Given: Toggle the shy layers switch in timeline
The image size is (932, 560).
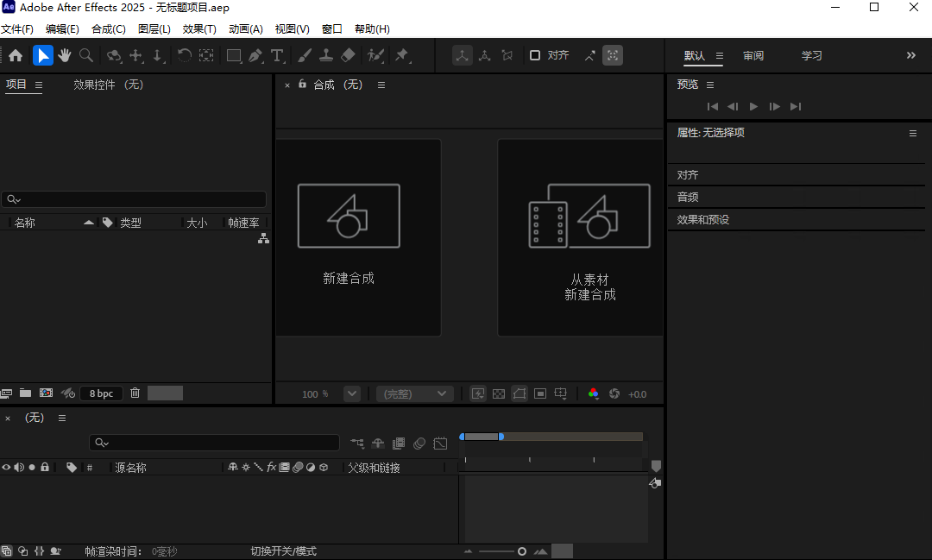Looking at the screenshot, I should (x=378, y=443).
